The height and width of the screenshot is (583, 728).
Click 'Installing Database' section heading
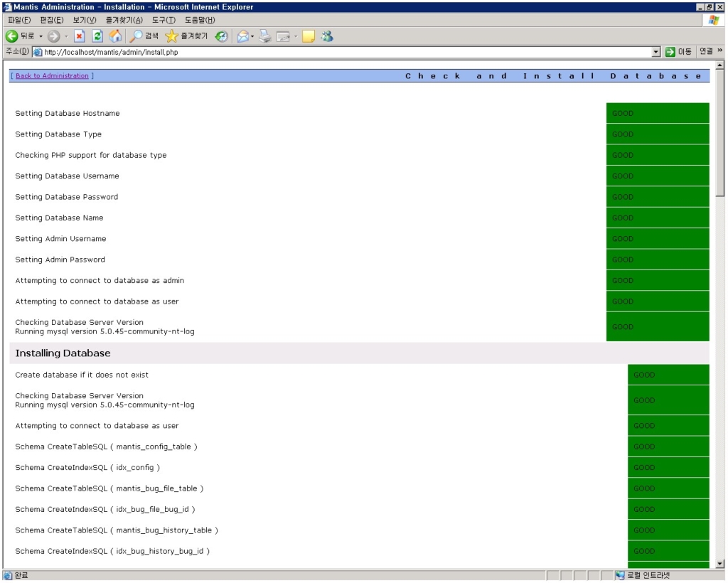63,353
